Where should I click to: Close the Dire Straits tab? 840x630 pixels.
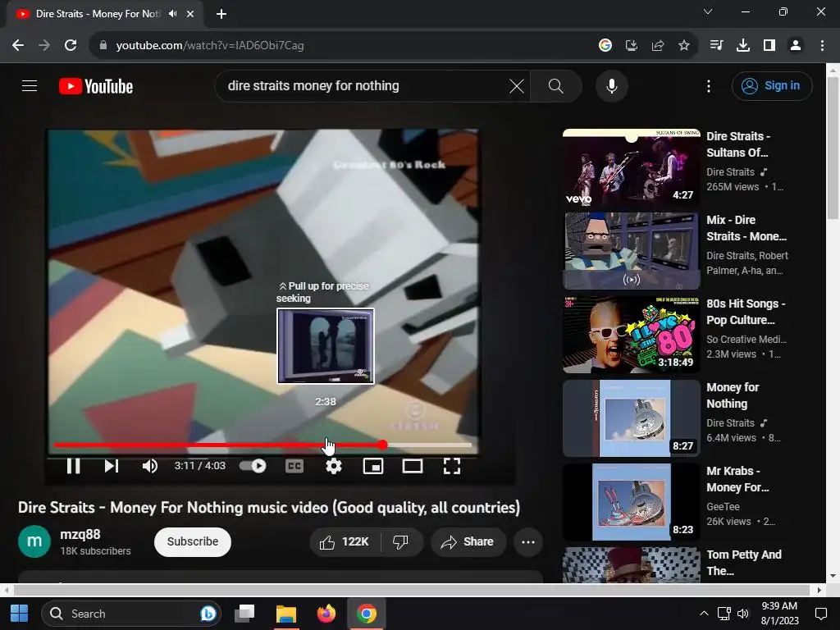click(x=190, y=14)
